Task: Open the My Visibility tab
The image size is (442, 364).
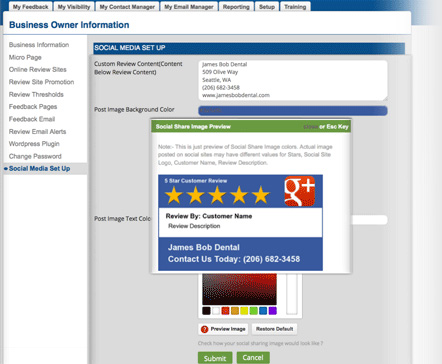Action: 74,7
